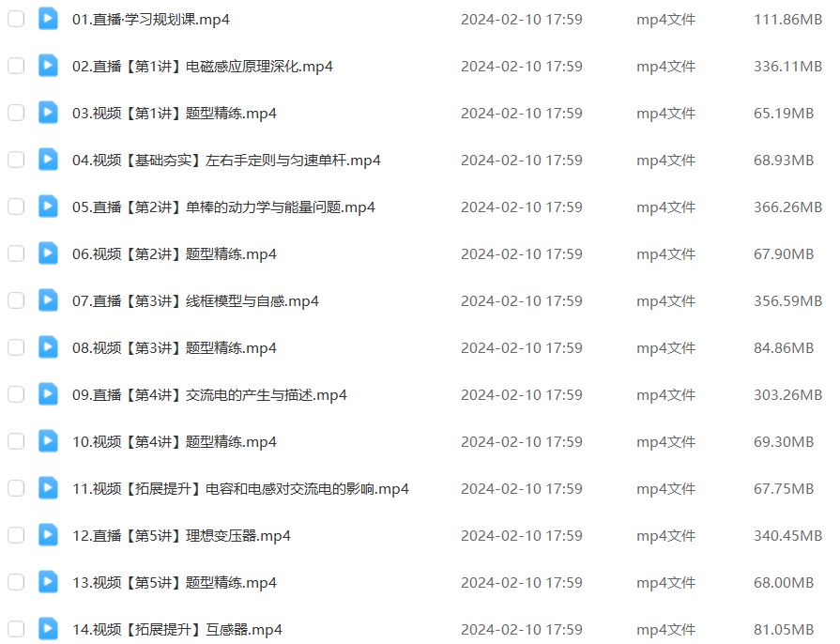Click the 366.26MB size of file 05
The height and width of the screenshot is (644, 840).
787,207
